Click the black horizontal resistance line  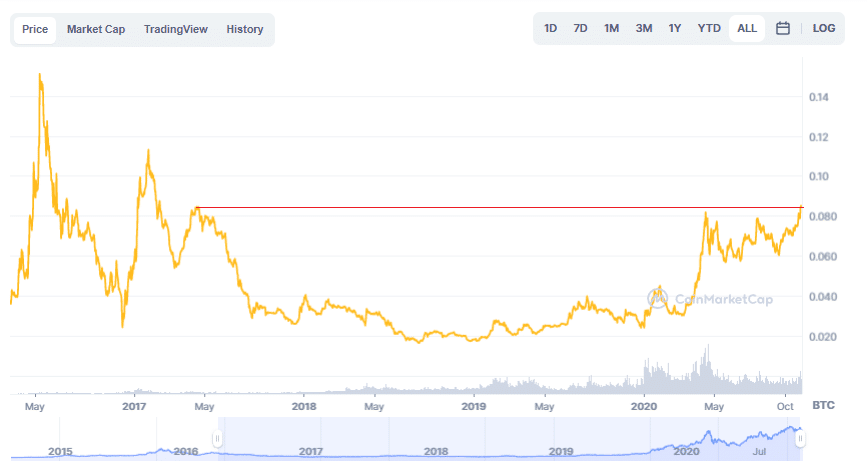point(500,208)
